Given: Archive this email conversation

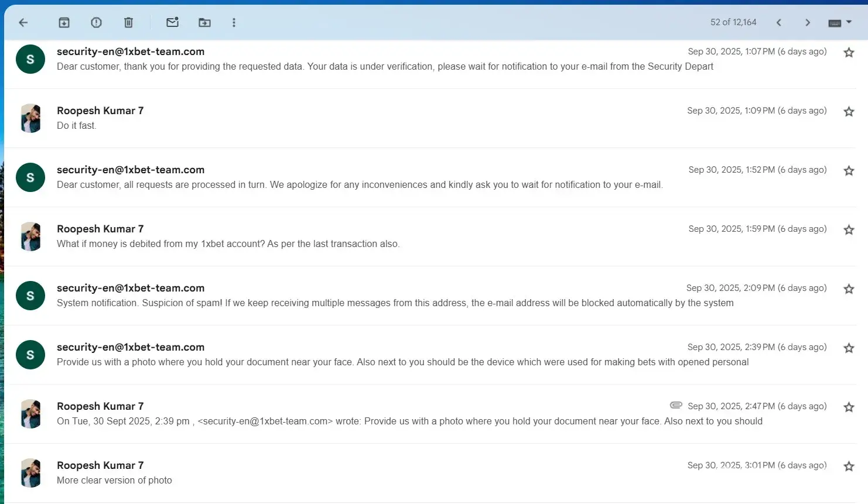Looking at the screenshot, I should [64, 23].
